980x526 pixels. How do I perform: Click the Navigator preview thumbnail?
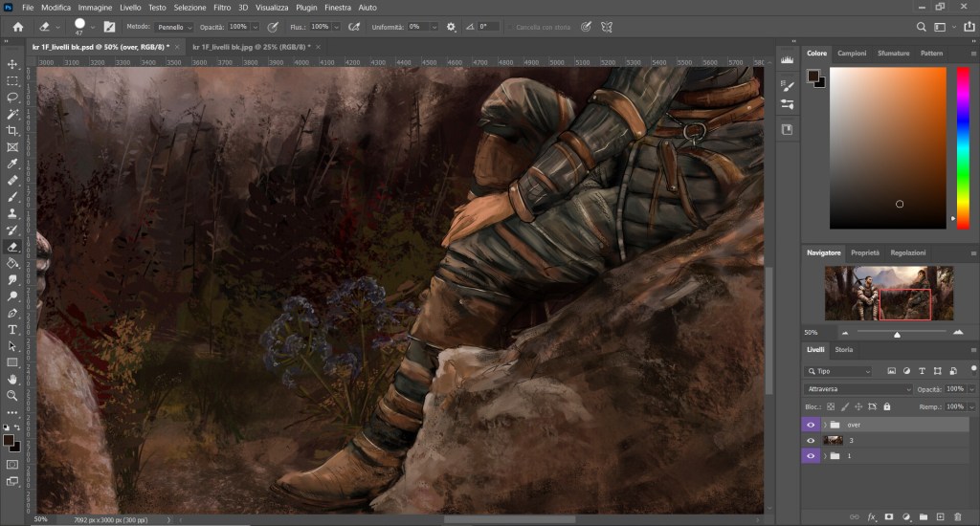click(889, 293)
